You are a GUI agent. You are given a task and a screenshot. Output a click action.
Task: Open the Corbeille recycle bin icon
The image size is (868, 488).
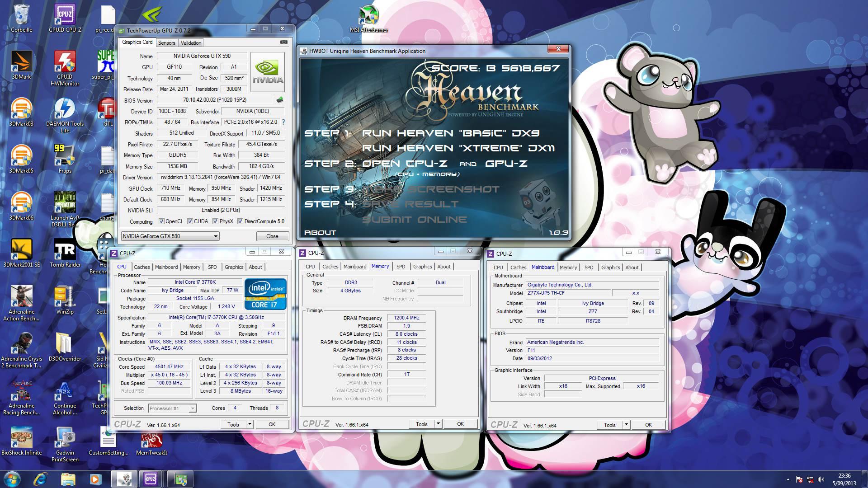[21, 18]
